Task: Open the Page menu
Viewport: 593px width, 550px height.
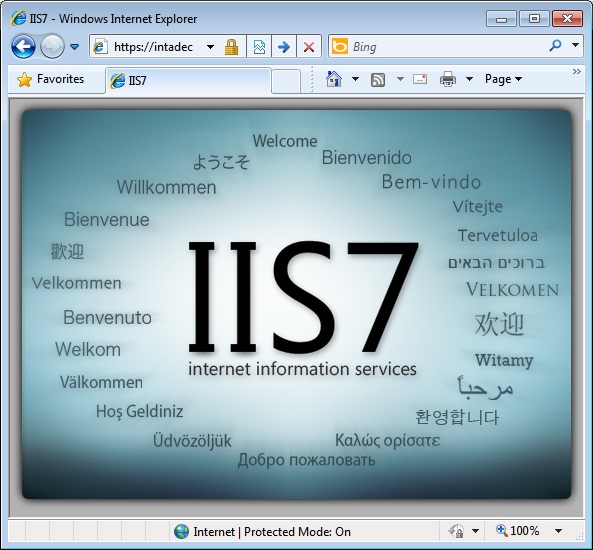Action: (x=503, y=79)
